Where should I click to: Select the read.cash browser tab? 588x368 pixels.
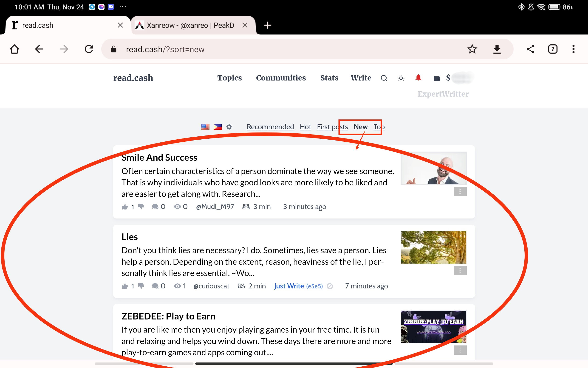point(68,25)
